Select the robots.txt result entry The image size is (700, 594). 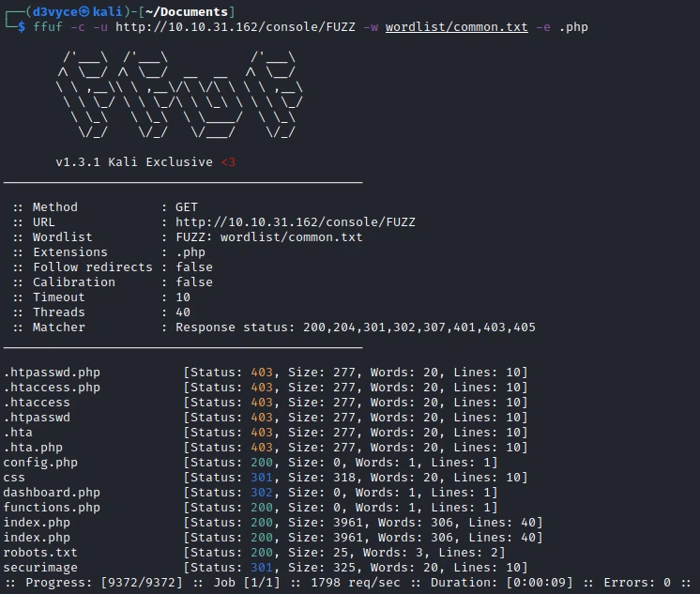coord(40,553)
